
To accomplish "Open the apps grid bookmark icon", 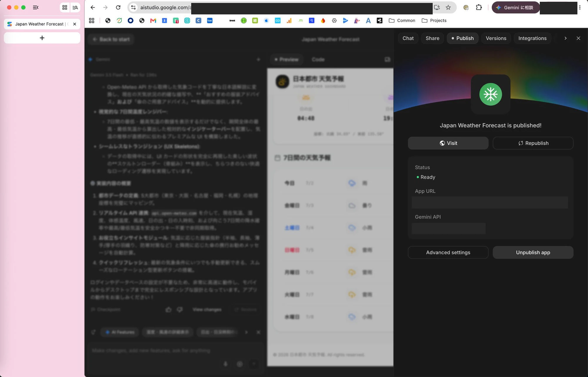I will point(91,21).
